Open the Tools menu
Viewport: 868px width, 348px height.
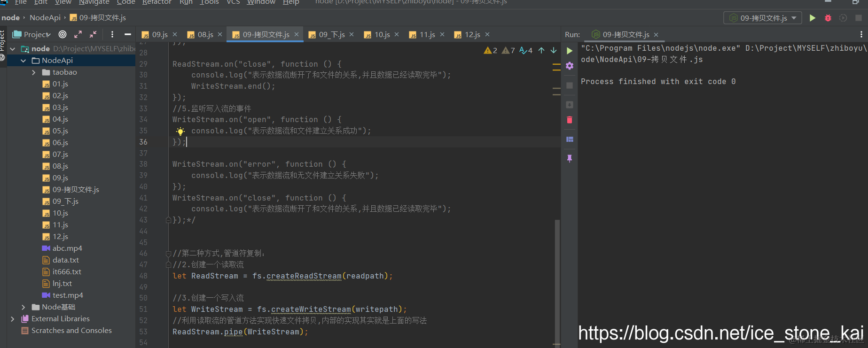(x=210, y=2)
